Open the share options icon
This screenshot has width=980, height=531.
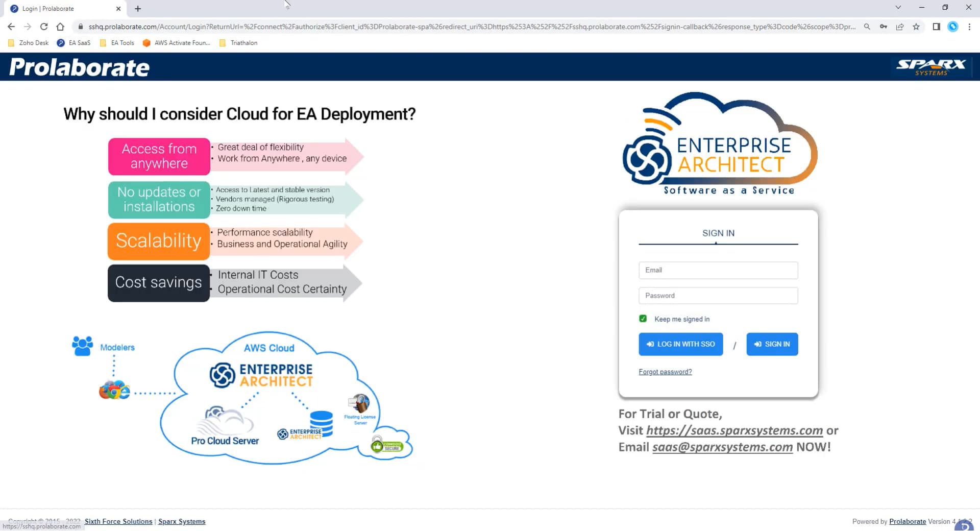click(900, 27)
